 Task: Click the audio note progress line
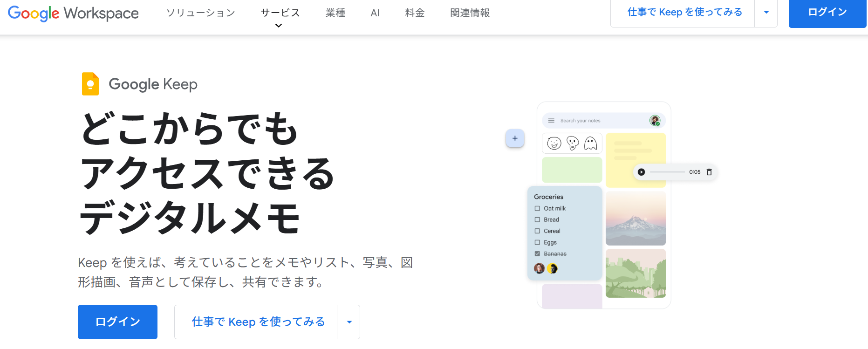(x=667, y=172)
